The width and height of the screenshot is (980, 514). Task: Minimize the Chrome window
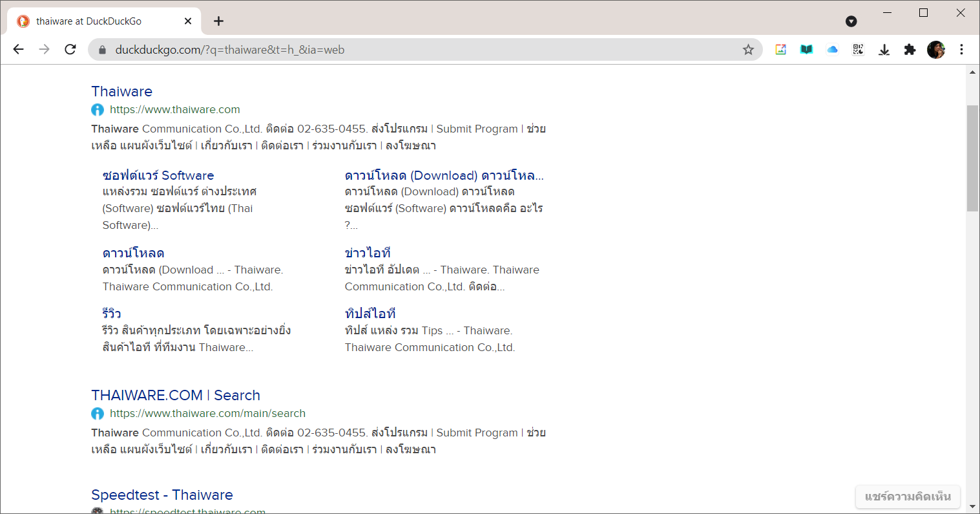887,13
